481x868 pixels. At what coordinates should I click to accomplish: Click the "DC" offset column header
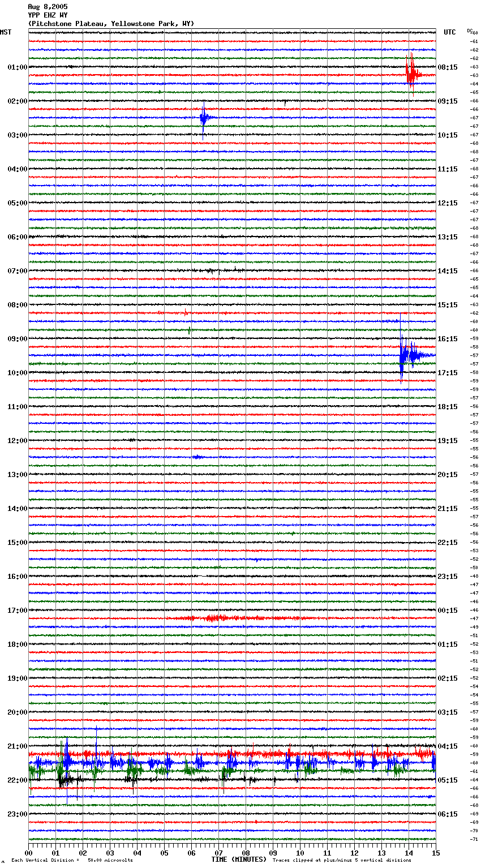click(470, 31)
